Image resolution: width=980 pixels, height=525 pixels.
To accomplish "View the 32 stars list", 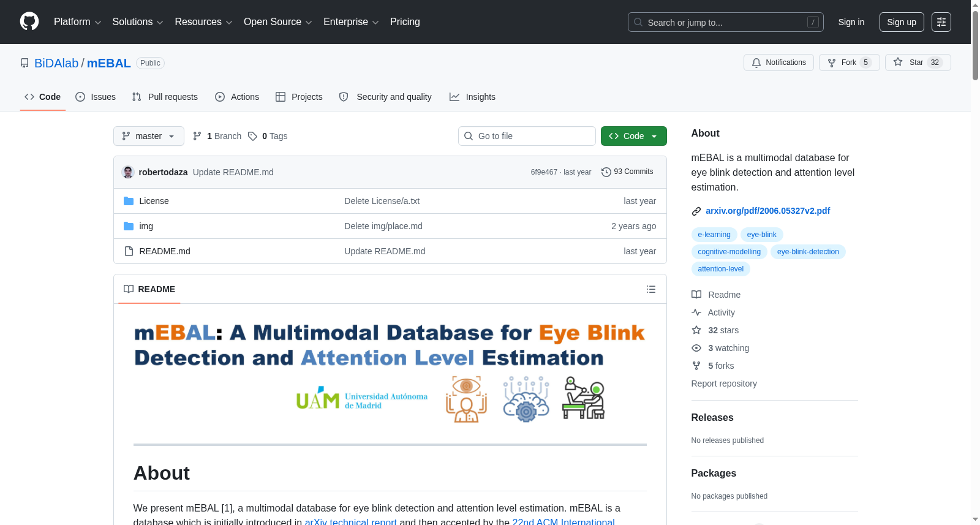I will 715,330.
